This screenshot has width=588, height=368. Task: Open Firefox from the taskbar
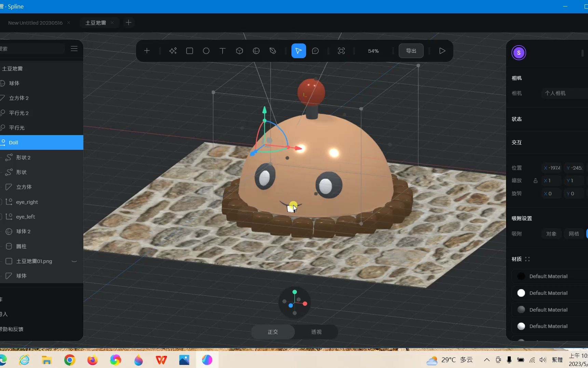point(92,360)
